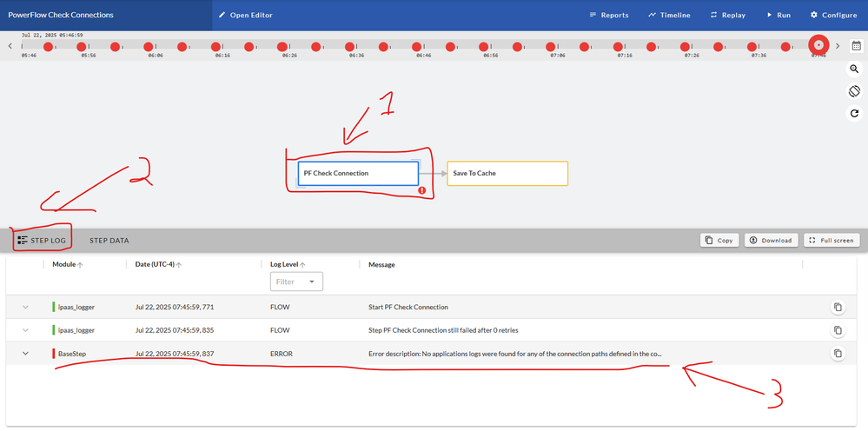
Task: Expand the 'Start PF Check Connection' log row
Action: [25, 307]
